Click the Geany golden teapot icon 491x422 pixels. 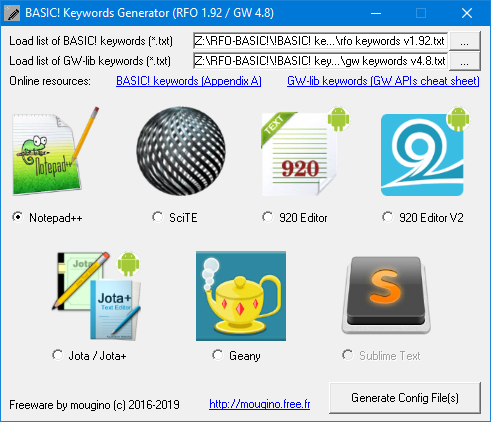(241, 296)
